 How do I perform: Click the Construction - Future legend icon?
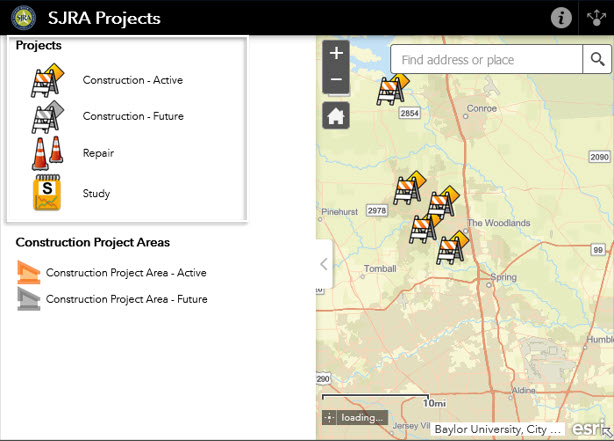[x=47, y=116]
